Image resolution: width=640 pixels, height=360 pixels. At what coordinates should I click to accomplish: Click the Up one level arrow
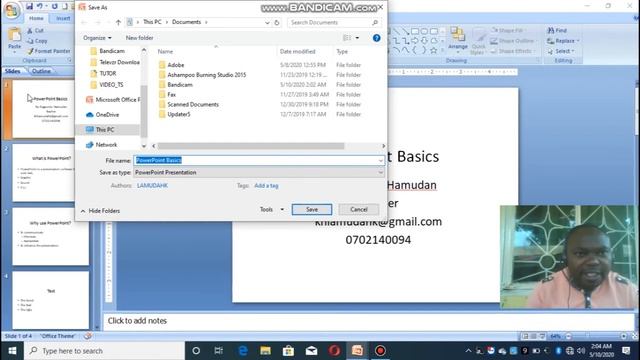(x=118, y=22)
